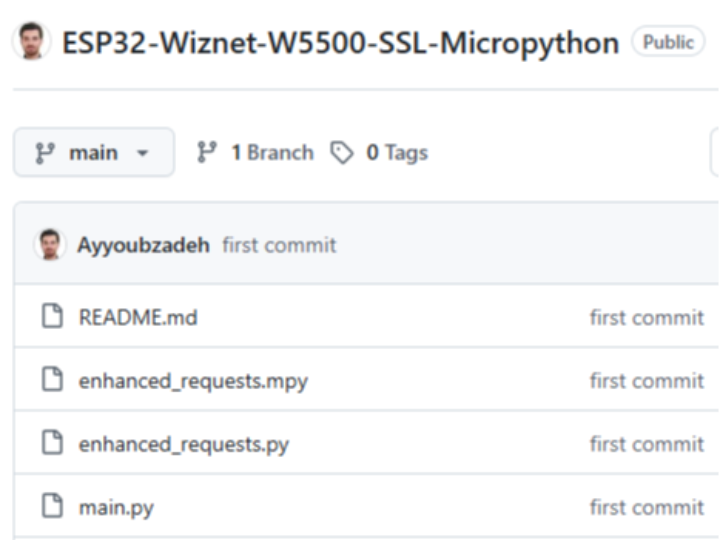Click the tag icon next to 0 Tags
Screen dimensions: 720x540
[x=342, y=152]
